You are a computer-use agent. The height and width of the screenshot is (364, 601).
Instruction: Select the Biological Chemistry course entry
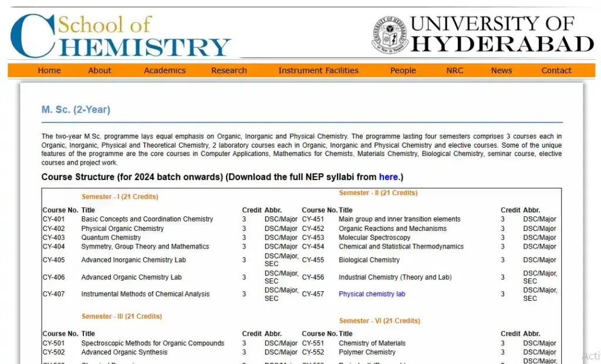pyautogui.click(x=369, y=260)
